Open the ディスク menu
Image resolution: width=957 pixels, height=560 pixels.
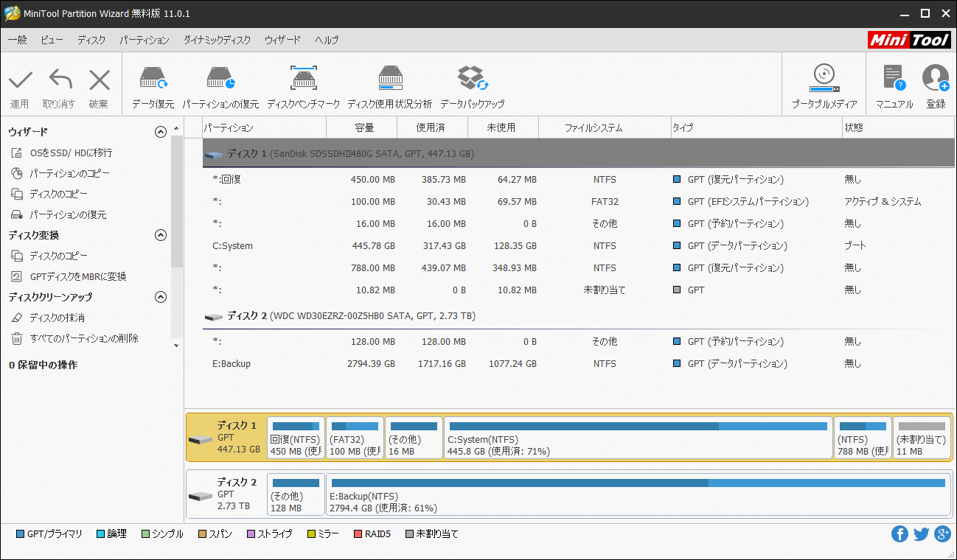point(91,40)
